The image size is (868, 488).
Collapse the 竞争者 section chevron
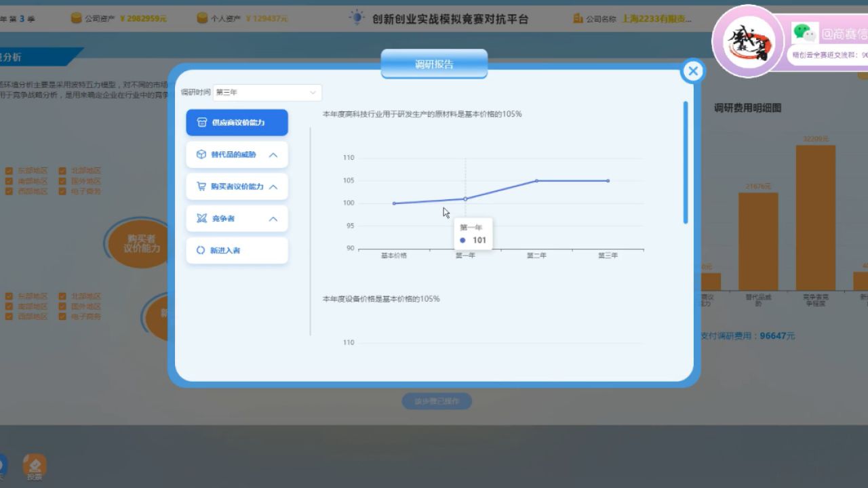(x=275, y=218)
